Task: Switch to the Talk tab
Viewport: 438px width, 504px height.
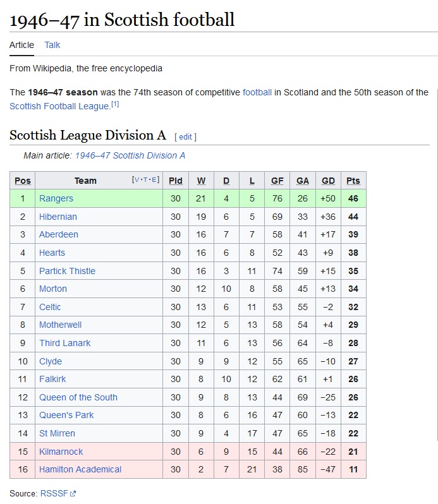Action: tap(52, 45)
